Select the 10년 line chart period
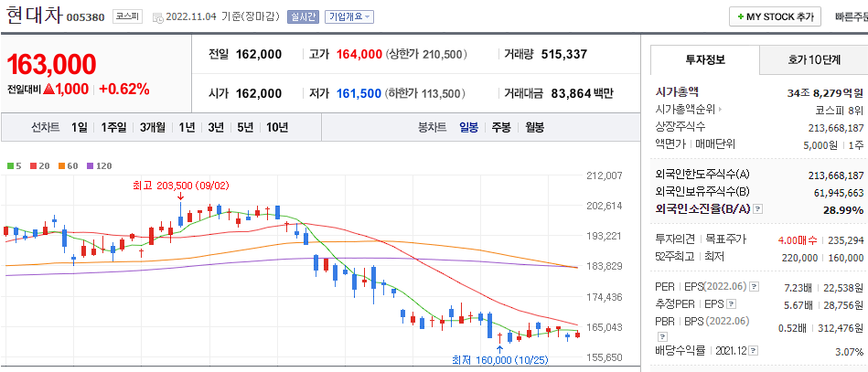The height and width of the screenshot is (372, 868). coord(277,127)
